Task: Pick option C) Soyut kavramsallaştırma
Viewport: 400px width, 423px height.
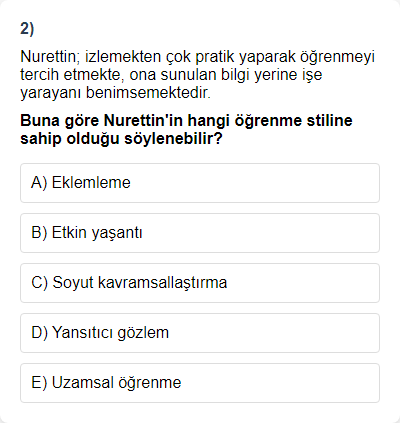Action: (200, 283)
